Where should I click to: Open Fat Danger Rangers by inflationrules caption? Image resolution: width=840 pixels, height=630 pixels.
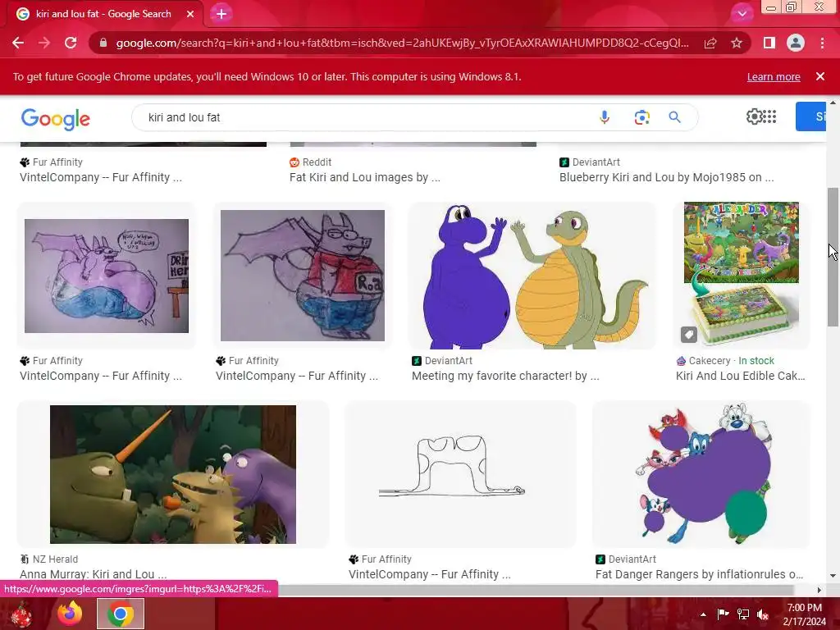tap(699, 574)
